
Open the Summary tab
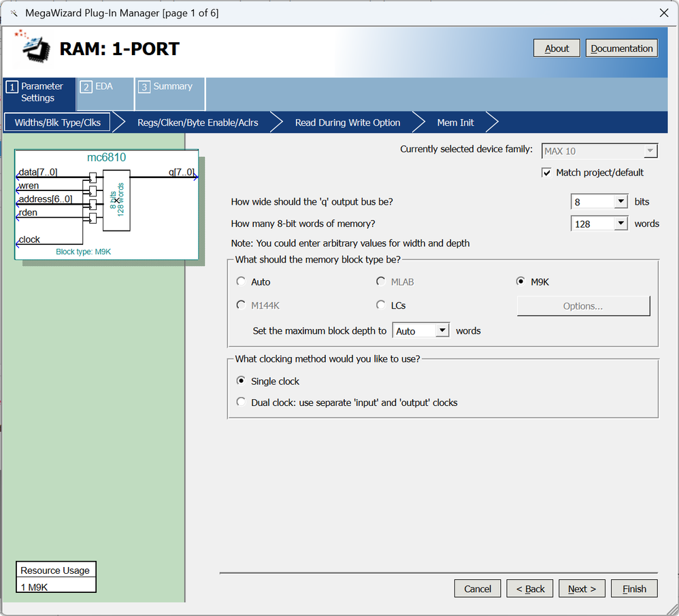pos(170,87)
